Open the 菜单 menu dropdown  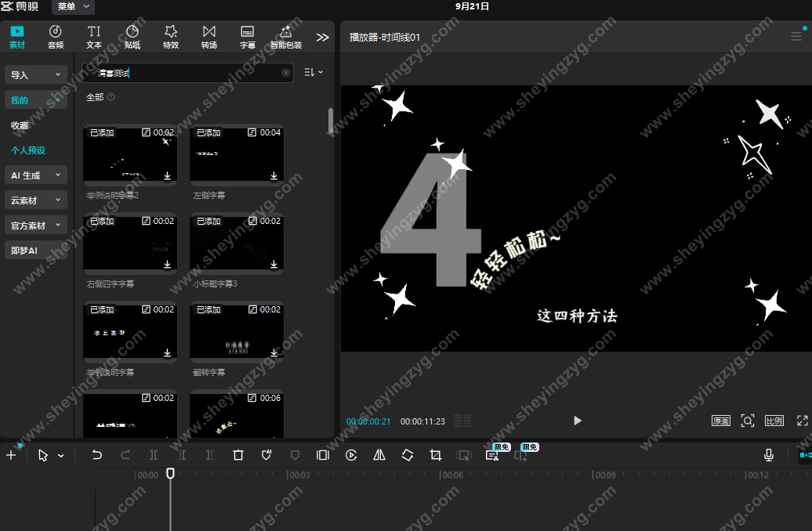(x=74, y=7)
